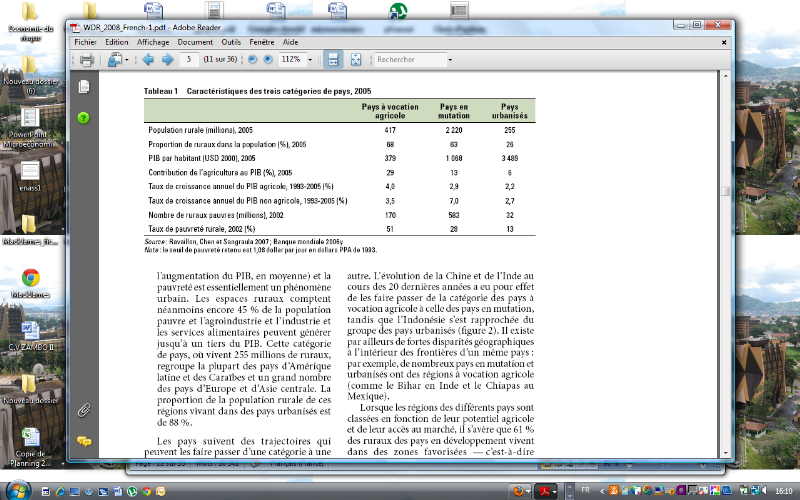
Task: Toggle the scrolling fit-width view icon
Action: (x=333, y=60)
